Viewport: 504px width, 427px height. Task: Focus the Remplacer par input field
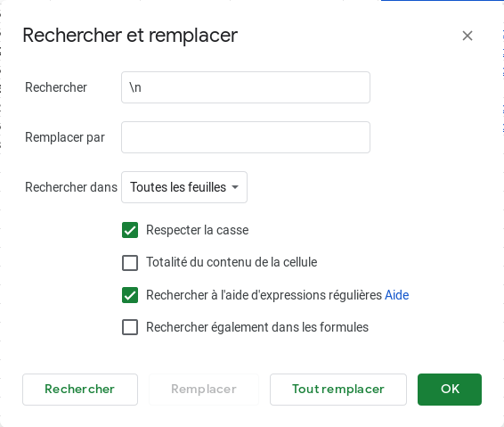coord(246,137)
